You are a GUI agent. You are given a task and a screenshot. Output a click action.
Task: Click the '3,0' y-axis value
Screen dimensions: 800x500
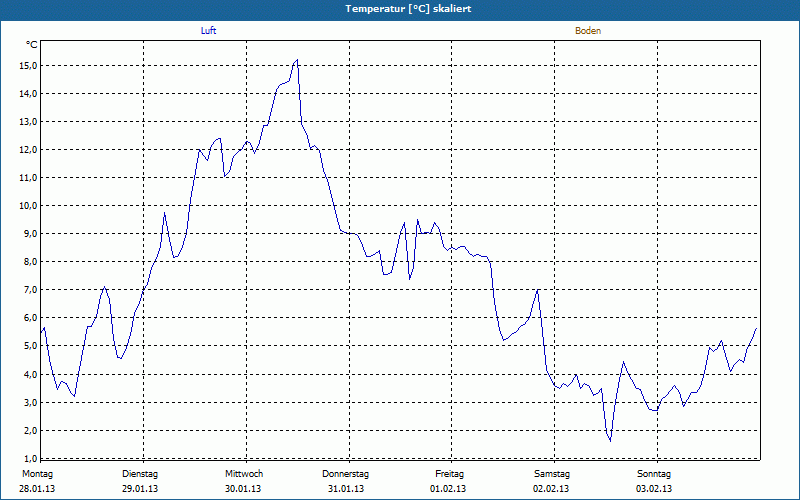point(30,403)
